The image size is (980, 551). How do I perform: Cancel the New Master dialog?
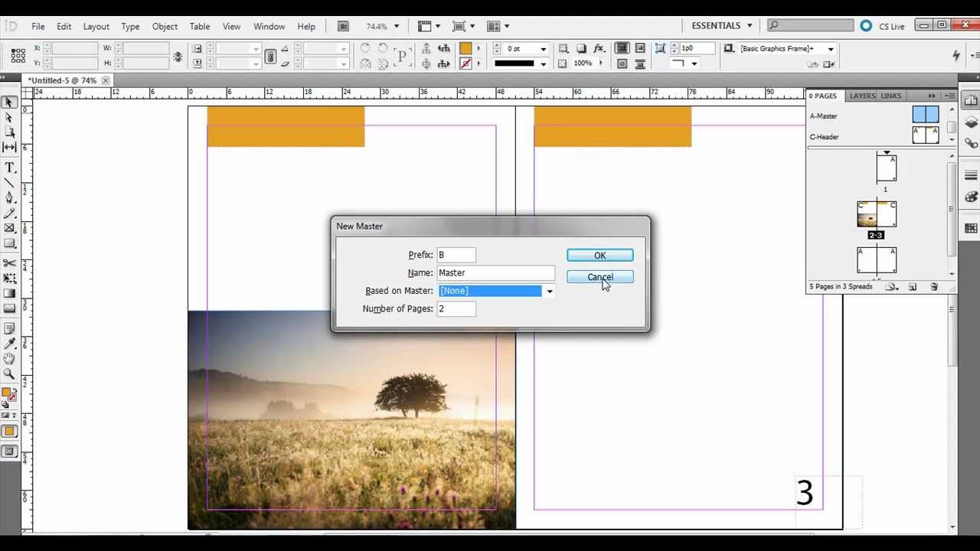click(x=599, y=277)
